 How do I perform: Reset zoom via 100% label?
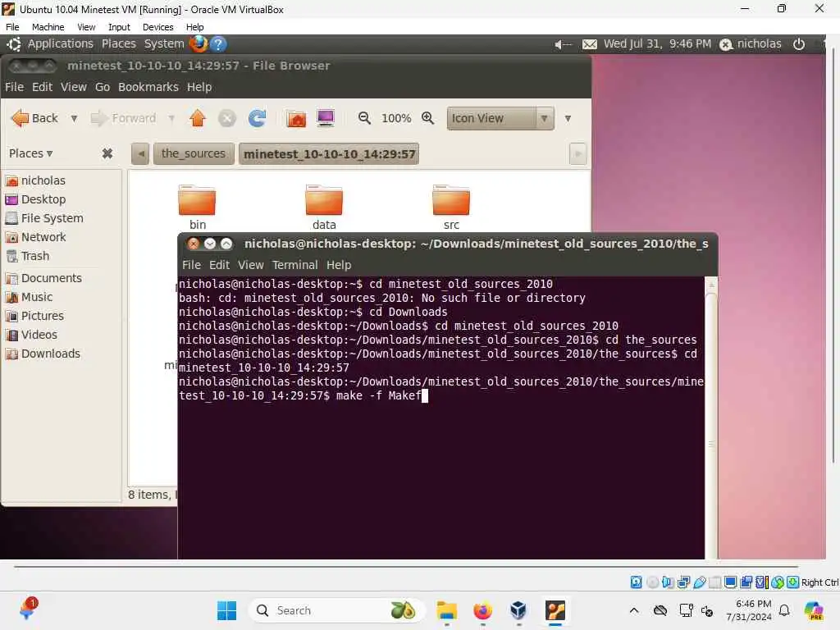tap(396, 118)
